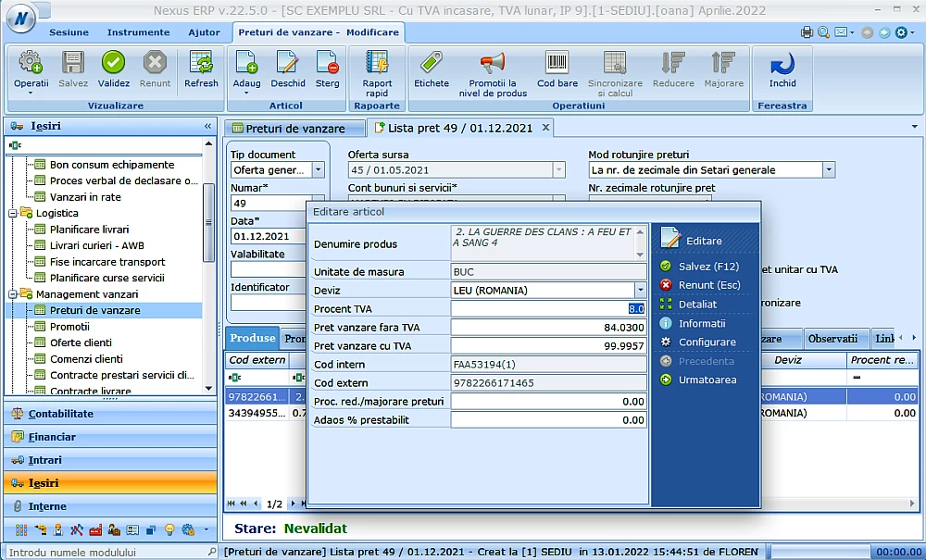The width and height of the screenshot is (926, 560).
Task: Apply a Reducere with its toolbar icon
Action: 673,69
